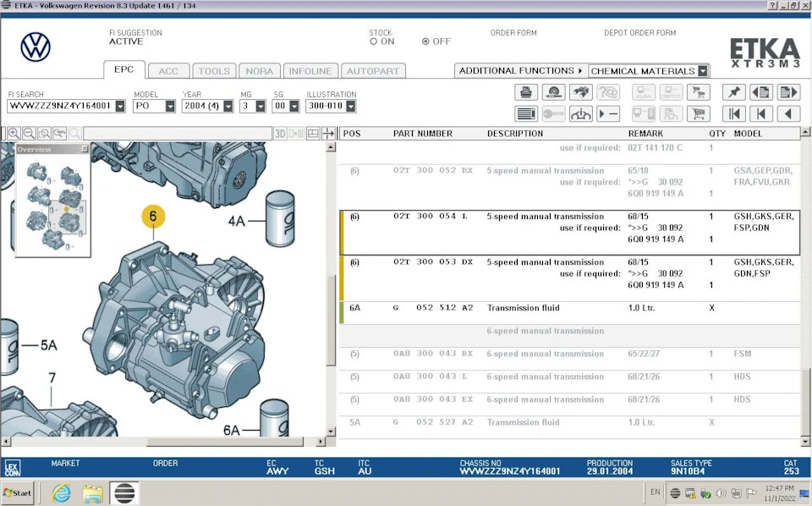Select part row 02T 300 052 RX
This screenshot has height=506, width=812.
(x=569, y=187)
